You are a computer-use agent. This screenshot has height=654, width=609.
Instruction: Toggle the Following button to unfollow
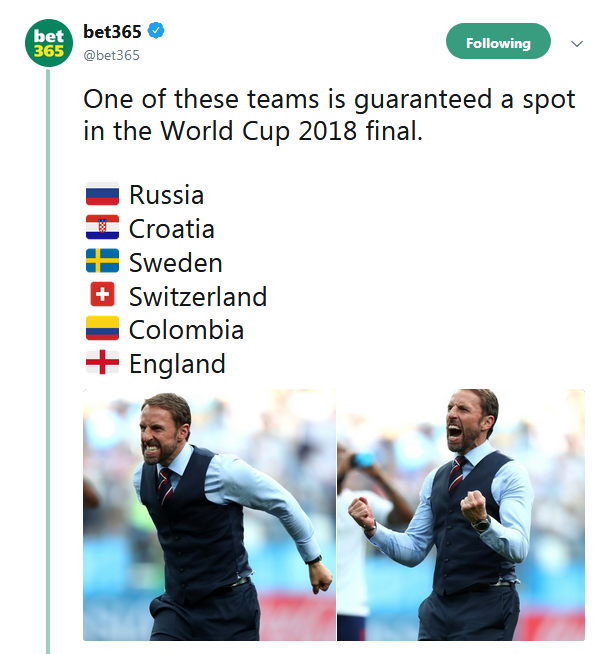click(498, 41)
